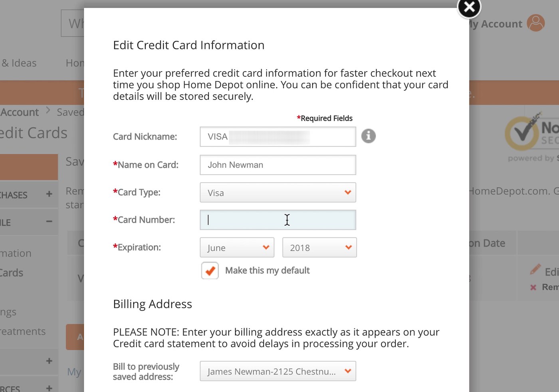Open the expiration month dropdown showing June
This screenshot has height=392, width=559.
pos(237,248)
